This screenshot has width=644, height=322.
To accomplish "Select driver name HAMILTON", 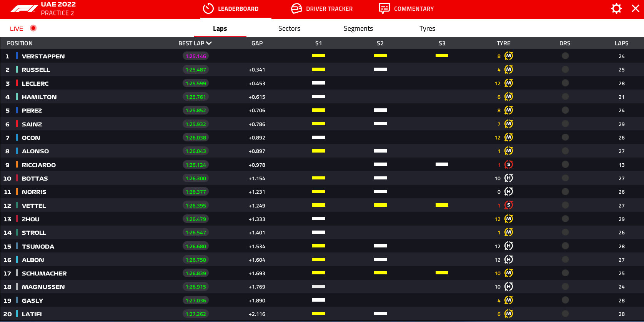I will tap(39, 97).
